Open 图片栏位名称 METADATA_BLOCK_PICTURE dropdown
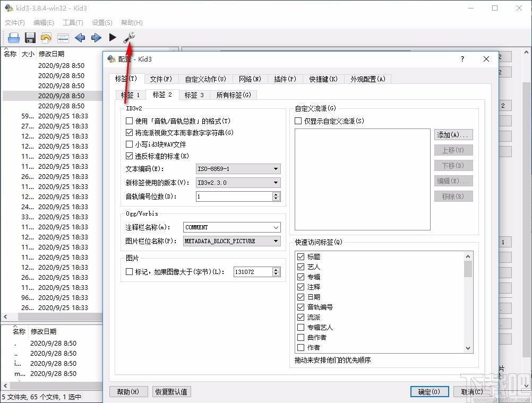Image resolution: width=532 pixels, height=403 pixels. click(232, 241)
